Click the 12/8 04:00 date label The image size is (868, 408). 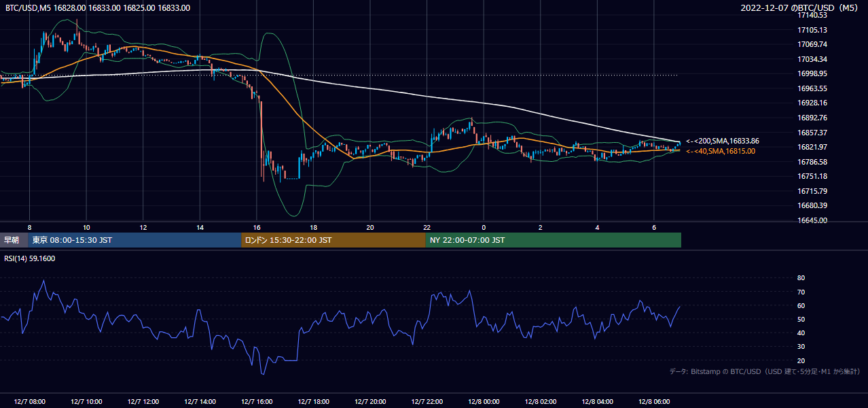(597, 401)
